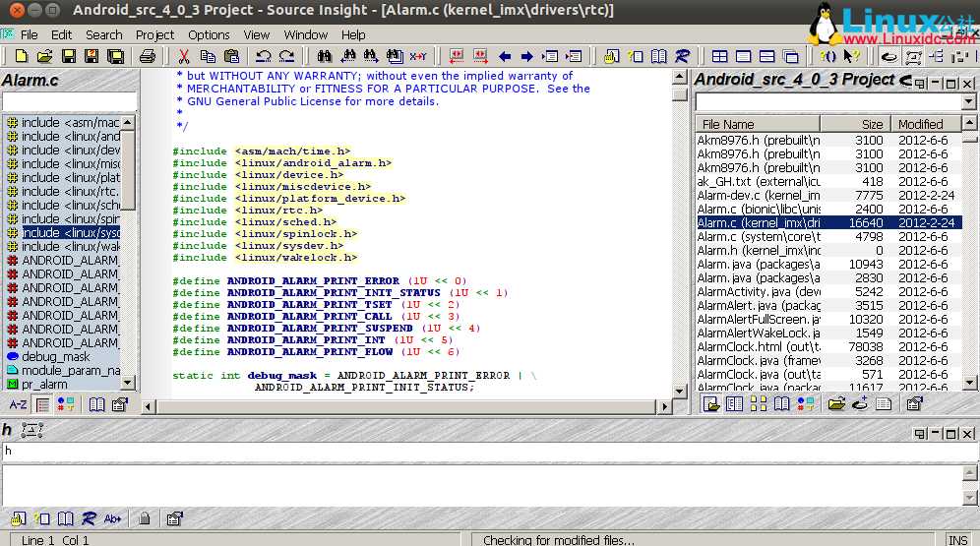Viewport: 980px width, 546px height.
Task: Click the project file name filter field
Action: (x=828, y=102)
